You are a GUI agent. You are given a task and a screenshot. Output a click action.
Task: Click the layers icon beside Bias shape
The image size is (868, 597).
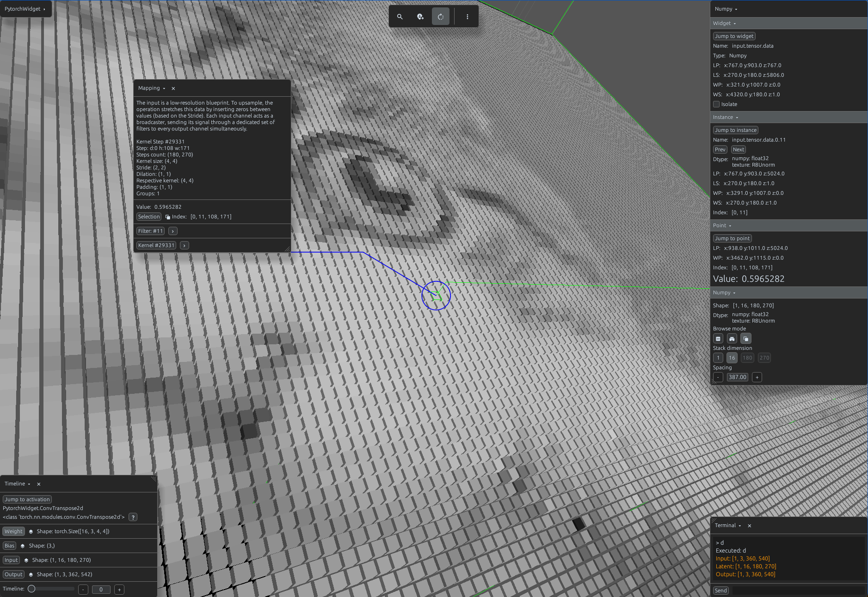coord(23,546)
